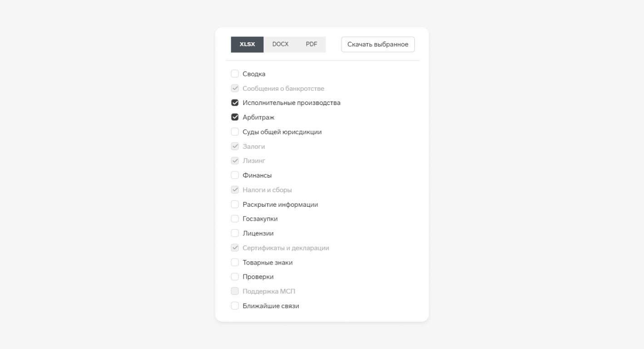Tick the Лицензии checkbox
Image resolution: width=644 pixels, height=349 pixels.
pos(235,234)
